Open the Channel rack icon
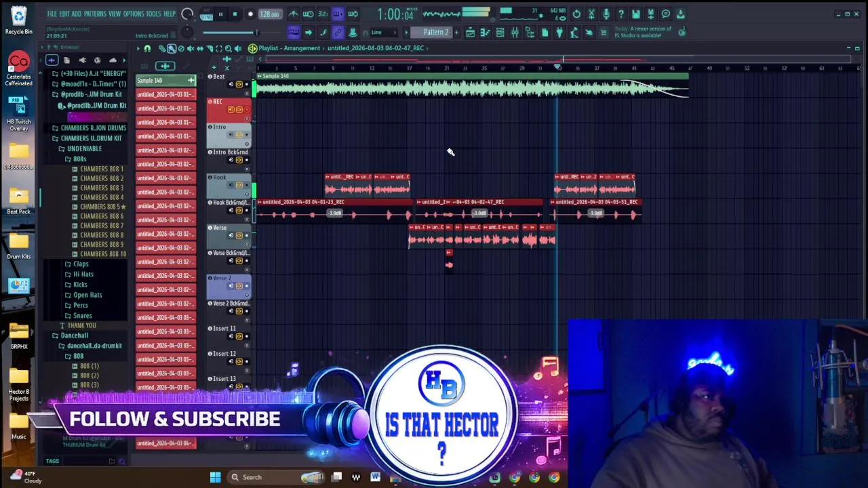The image size is (868, 488). point(500,32)
